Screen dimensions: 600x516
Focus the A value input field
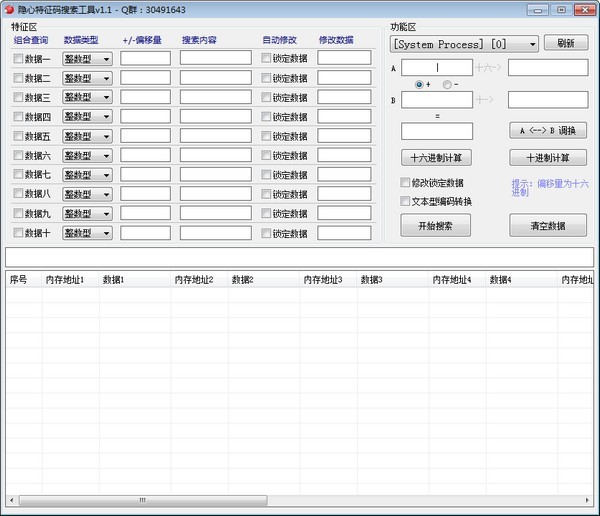(437, 68)
